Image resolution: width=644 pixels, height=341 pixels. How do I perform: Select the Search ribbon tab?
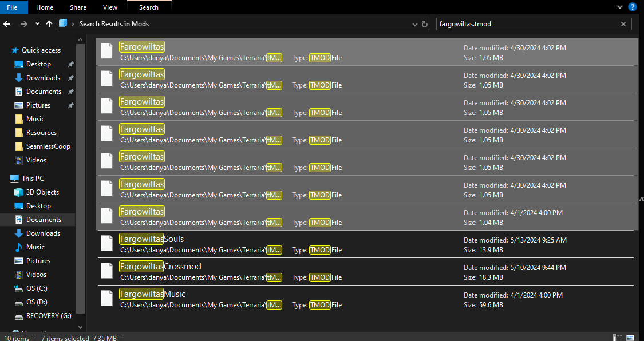(x=149, y=7)
